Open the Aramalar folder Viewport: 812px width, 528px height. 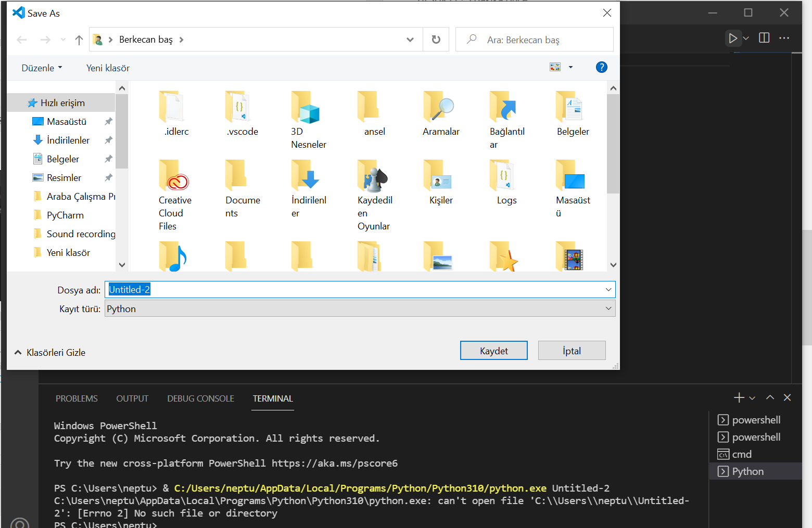tap(441, 113)
